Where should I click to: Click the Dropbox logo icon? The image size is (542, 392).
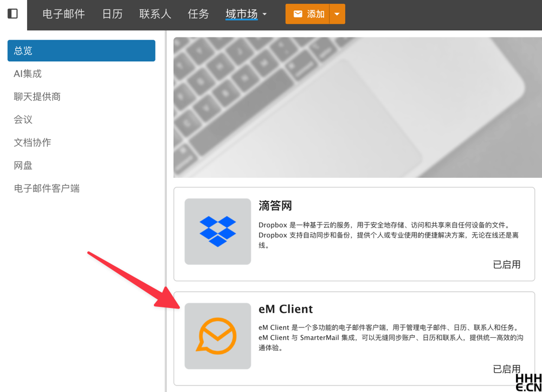pos(217,232)
